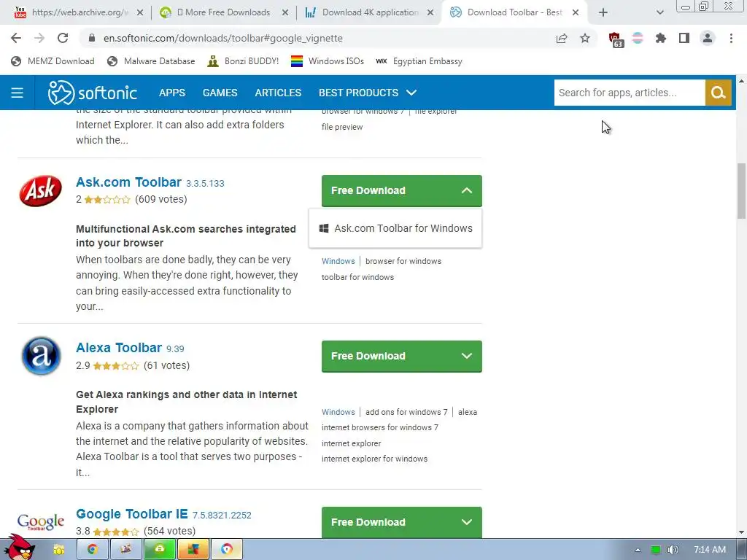Open the Windows ISOs bookmark
747x560 pixels.
click(328, 61)
